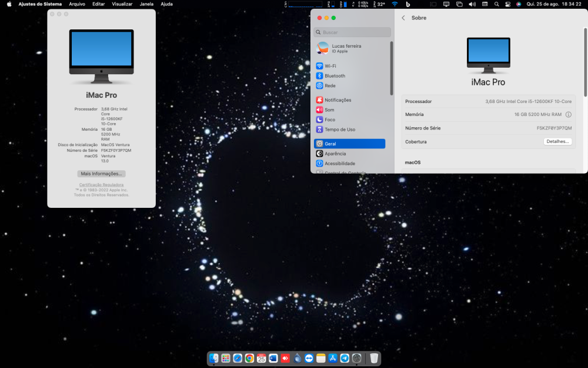
Task: Open Finder from the Dock
Action: (214, 358)
